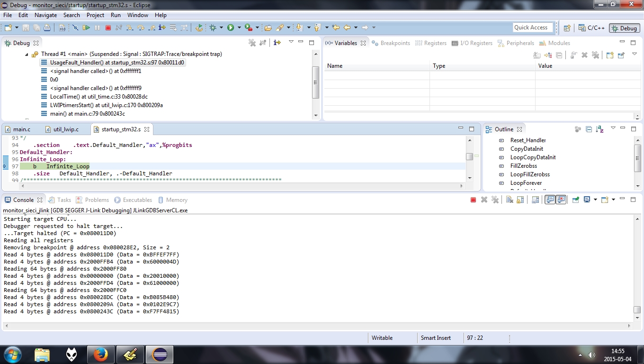Pin the Console view

575,199
